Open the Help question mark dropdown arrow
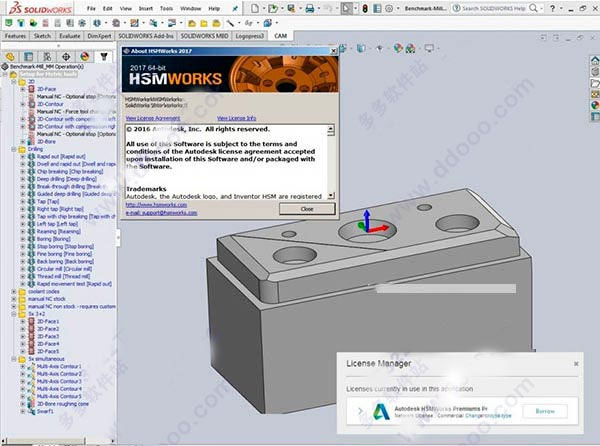This screenshot has width=600, height=446. [561, 8]
